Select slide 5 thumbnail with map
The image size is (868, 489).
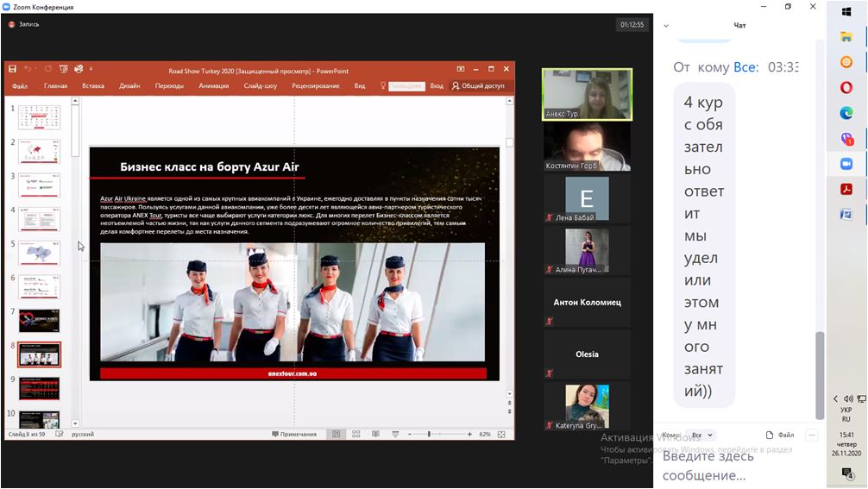(x=40, y=253)
